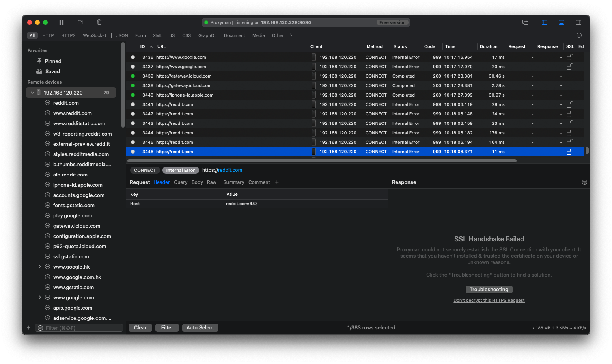Open the filter icon in the Response panel
Viewport: 612px width, 364px height.
tap(584, 182)
